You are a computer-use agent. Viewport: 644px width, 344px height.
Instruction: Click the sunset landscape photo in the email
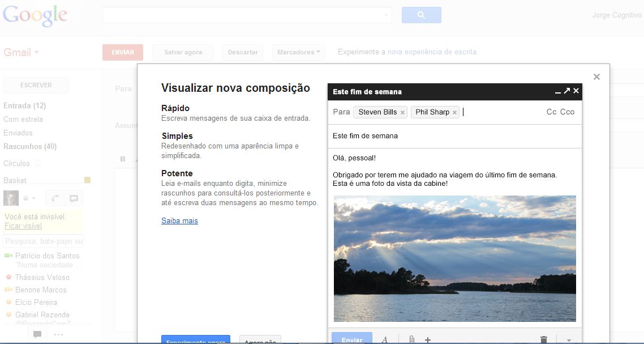pyautogui.click(x=454, y=258)
